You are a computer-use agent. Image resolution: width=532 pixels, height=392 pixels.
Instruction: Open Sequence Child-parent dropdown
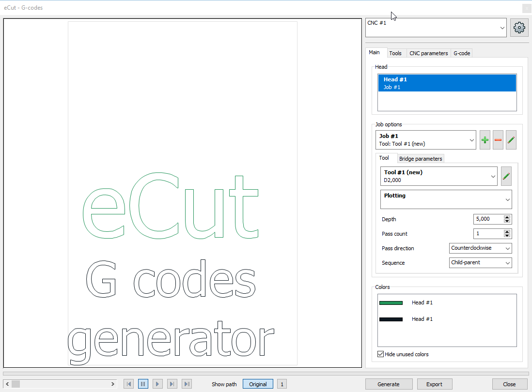click(481, 263)
